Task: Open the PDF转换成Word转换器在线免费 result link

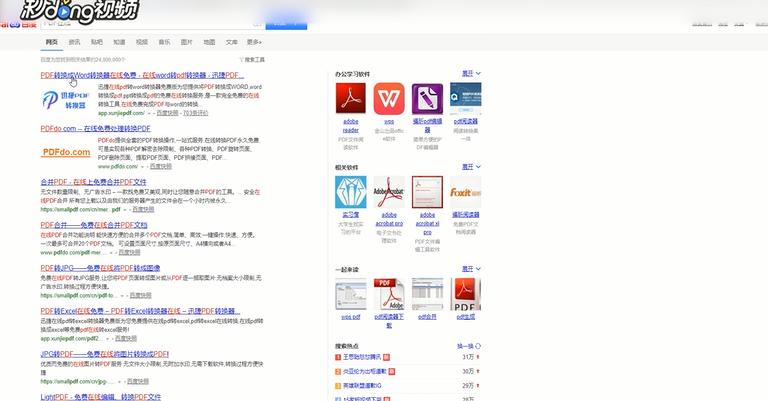Action: pyautogui.click(x=142, y=75)
